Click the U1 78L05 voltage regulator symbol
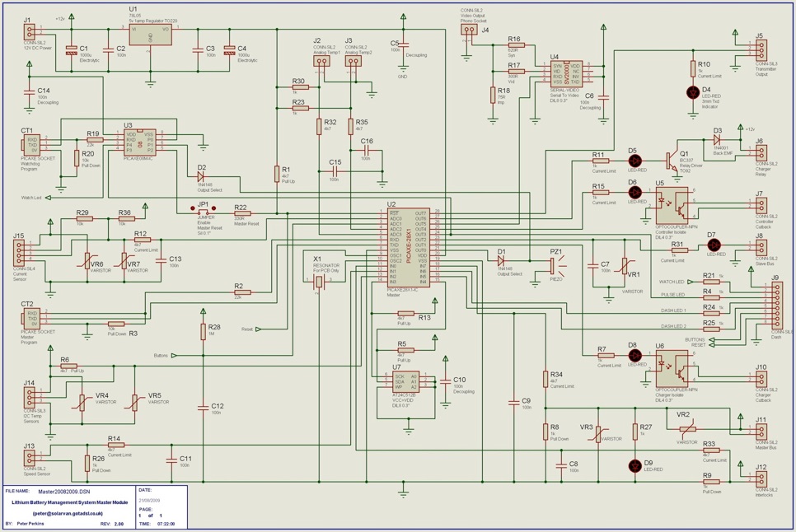This screenshot has width=796, height=532. tap(150, 36)
